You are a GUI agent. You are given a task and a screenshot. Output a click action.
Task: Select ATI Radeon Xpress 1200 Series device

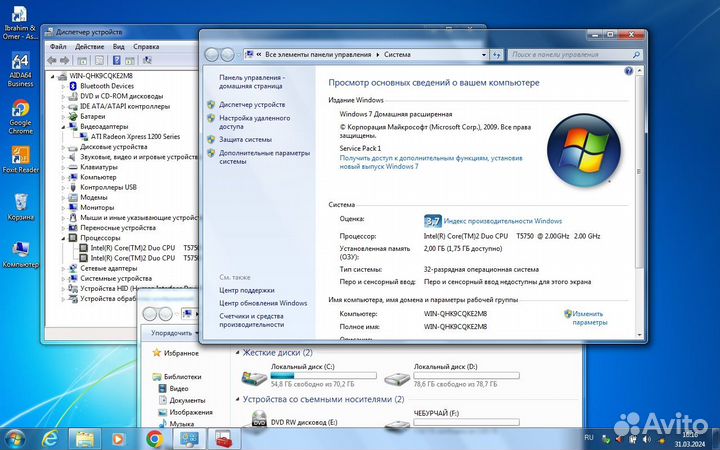pos(135,136)
